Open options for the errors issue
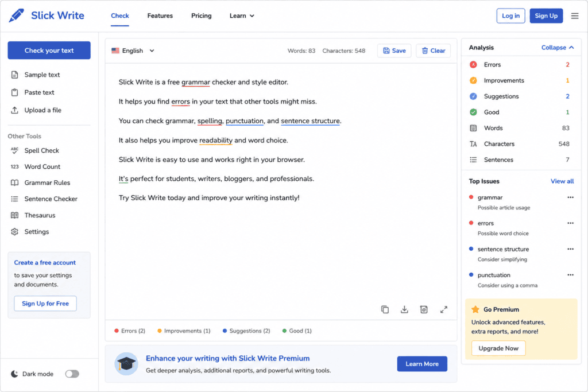This screenshot has width=588, height=392. pyautogui.click(x=570, y=223)
